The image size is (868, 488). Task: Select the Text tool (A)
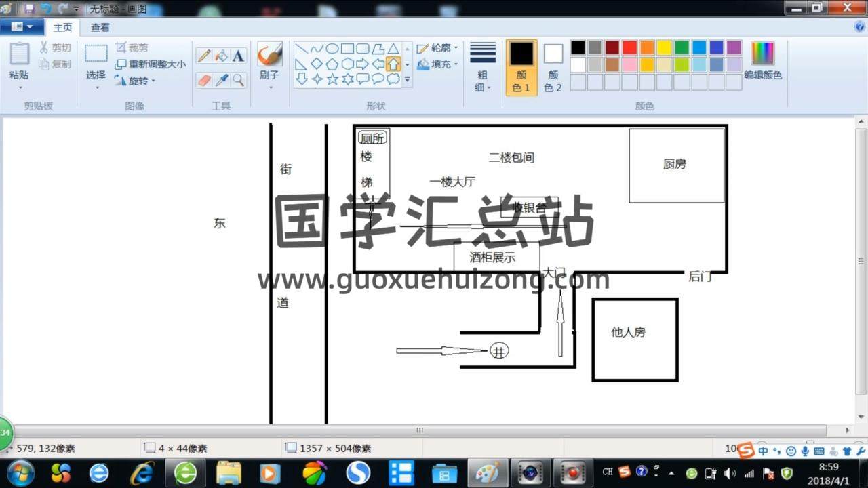238,56
